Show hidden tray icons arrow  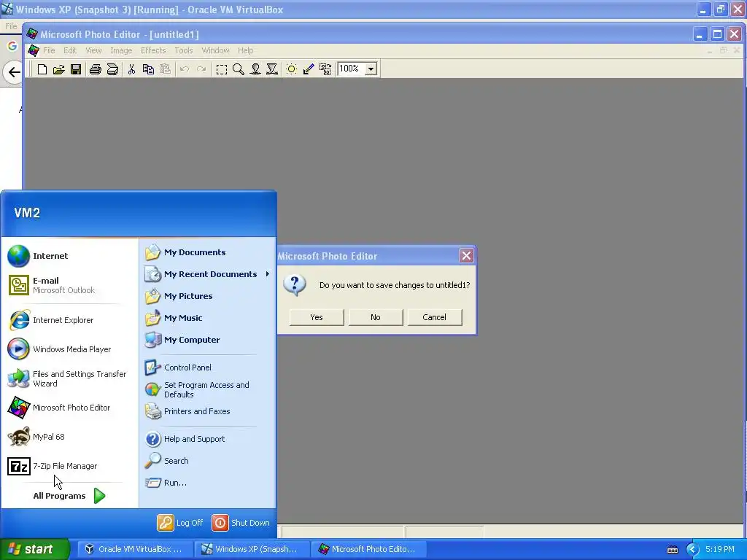pos(692,550)
